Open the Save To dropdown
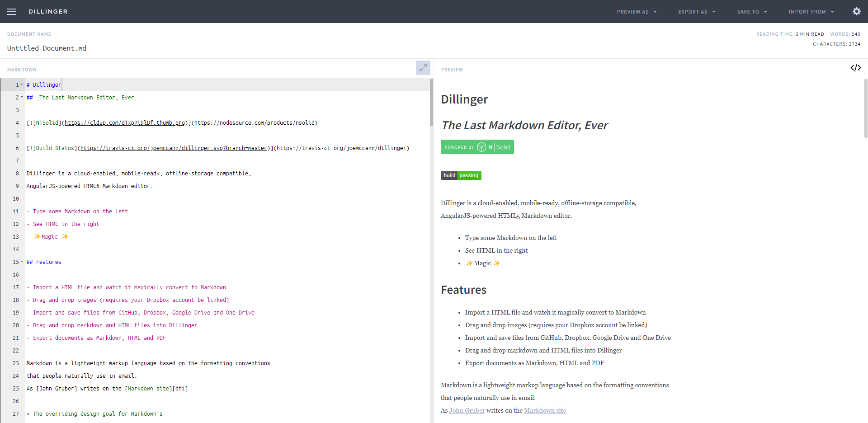 (752, 12)
